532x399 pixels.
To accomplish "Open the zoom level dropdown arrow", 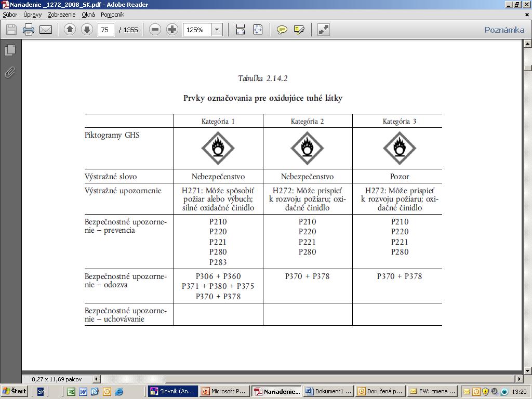I will (217, 30).
